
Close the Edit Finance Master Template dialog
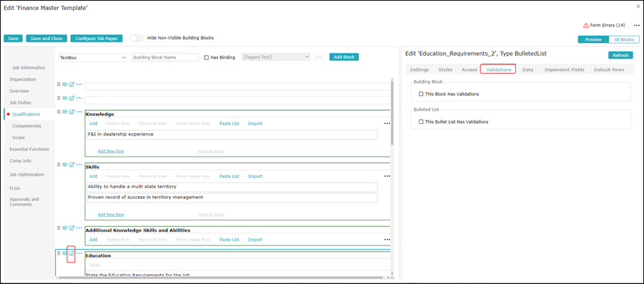point(638,6)
